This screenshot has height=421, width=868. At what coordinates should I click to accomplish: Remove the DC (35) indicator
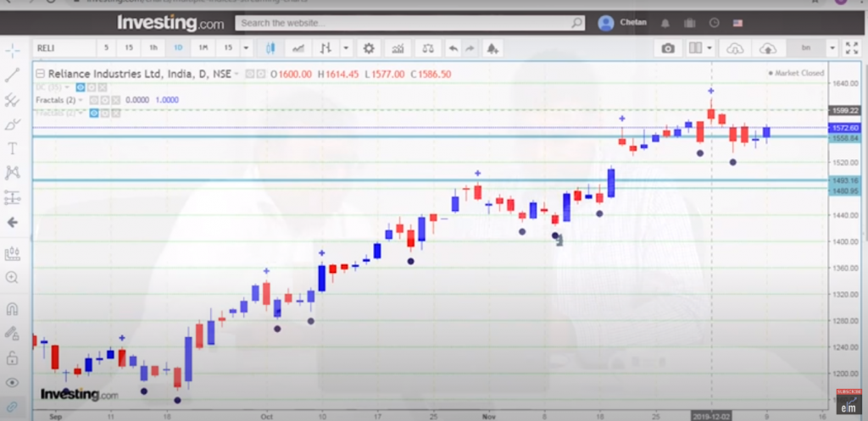(x=103, y=87)
